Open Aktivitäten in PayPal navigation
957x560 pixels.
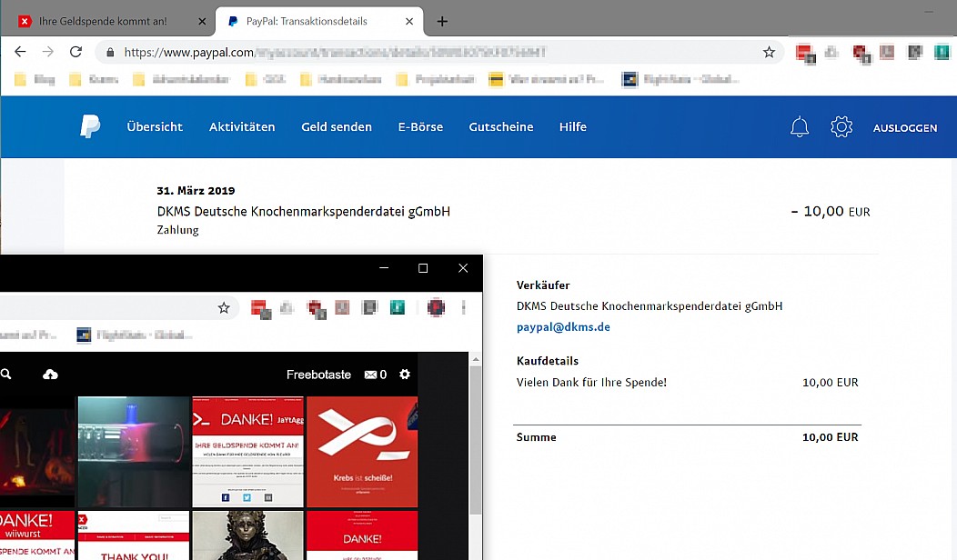(242, 127)
